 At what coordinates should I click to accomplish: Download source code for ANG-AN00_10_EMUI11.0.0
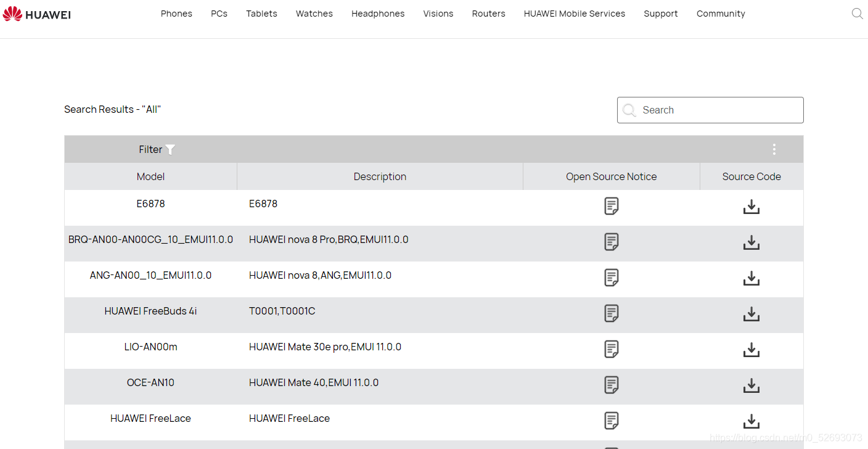pos(751,278)
